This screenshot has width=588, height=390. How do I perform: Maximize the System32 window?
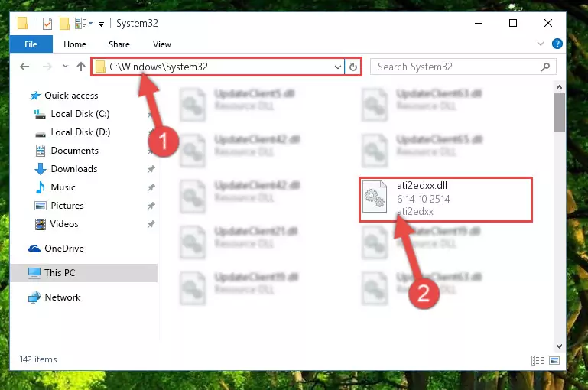point(513,23)
